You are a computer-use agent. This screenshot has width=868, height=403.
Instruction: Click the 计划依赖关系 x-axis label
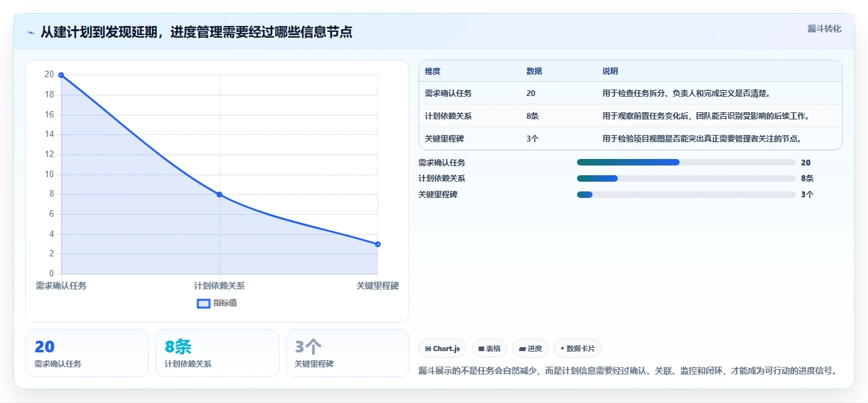coord(220,286)
